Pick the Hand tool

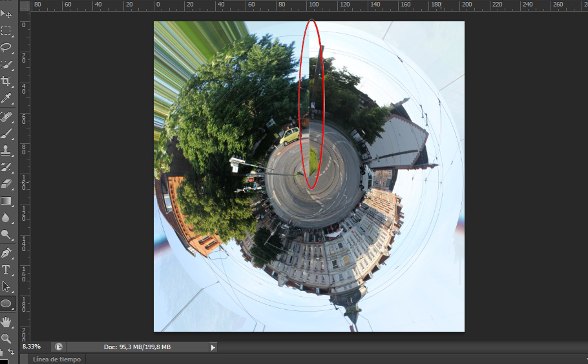(x=6, y=322)
